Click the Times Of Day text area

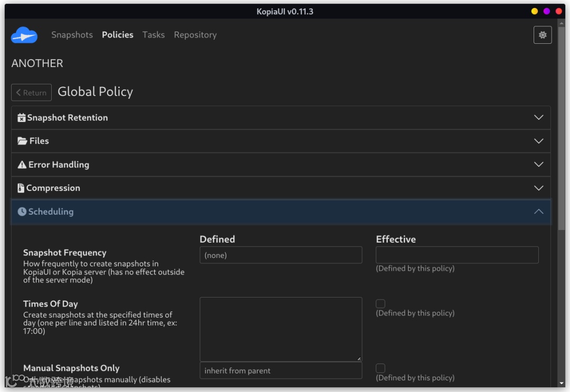click(281, 329)
